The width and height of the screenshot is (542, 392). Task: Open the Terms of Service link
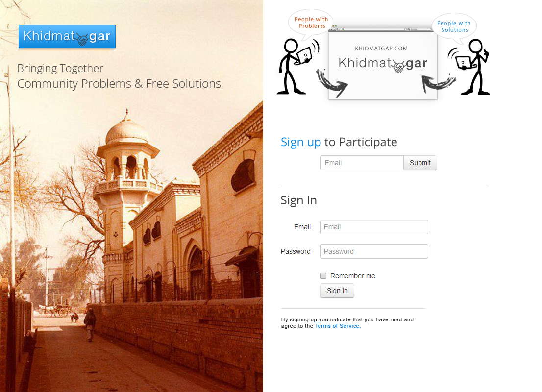coord(337,326)
